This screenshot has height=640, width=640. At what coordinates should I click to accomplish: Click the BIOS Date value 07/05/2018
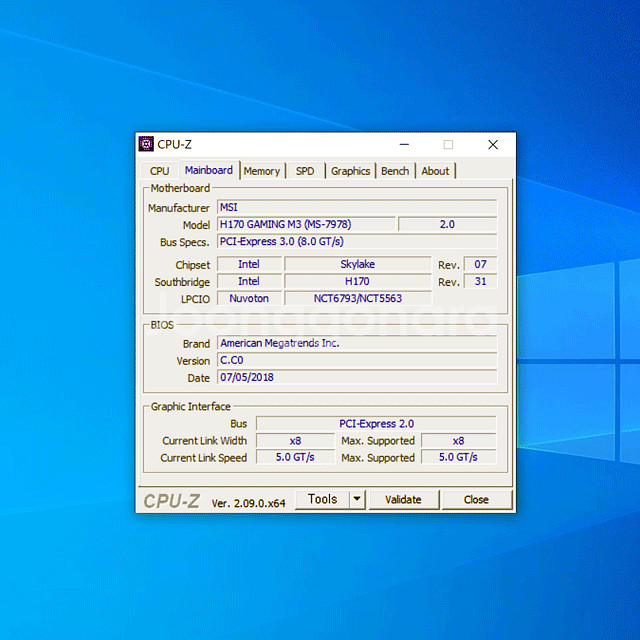(x=357, y=377)
